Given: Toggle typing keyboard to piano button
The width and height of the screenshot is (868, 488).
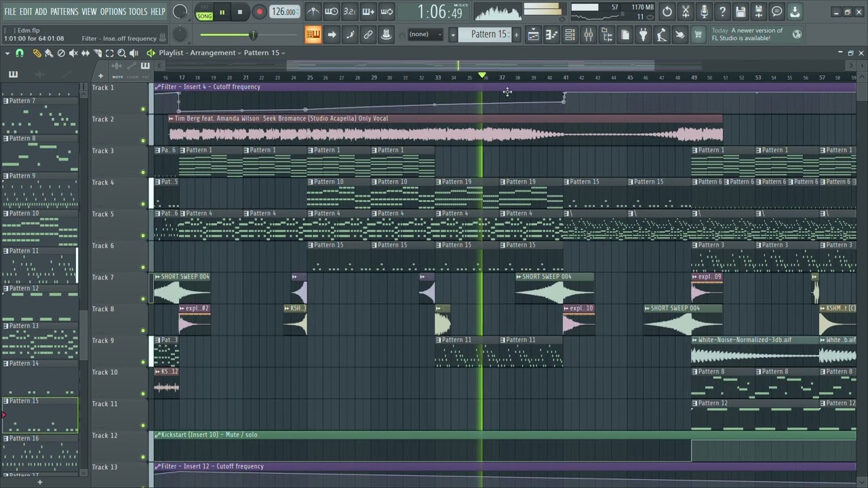Looking at the screenshot, I should tap(313, 35).
